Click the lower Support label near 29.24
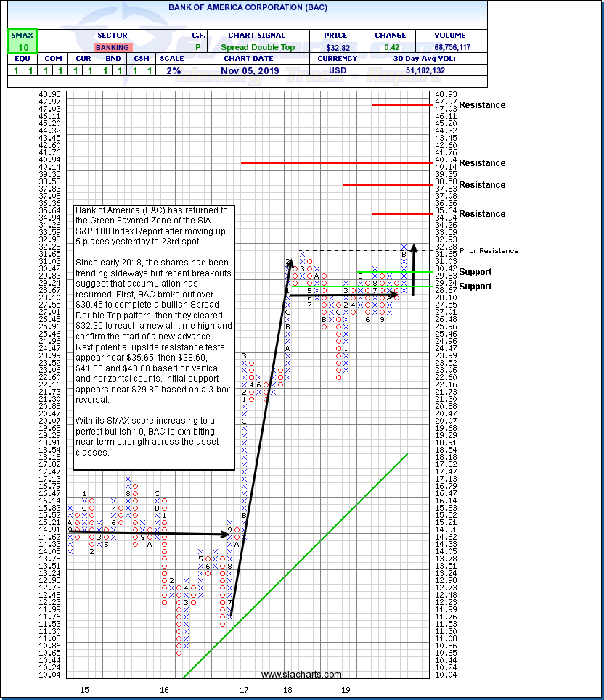Screen dimensions: 604x700 click(476, 287)
